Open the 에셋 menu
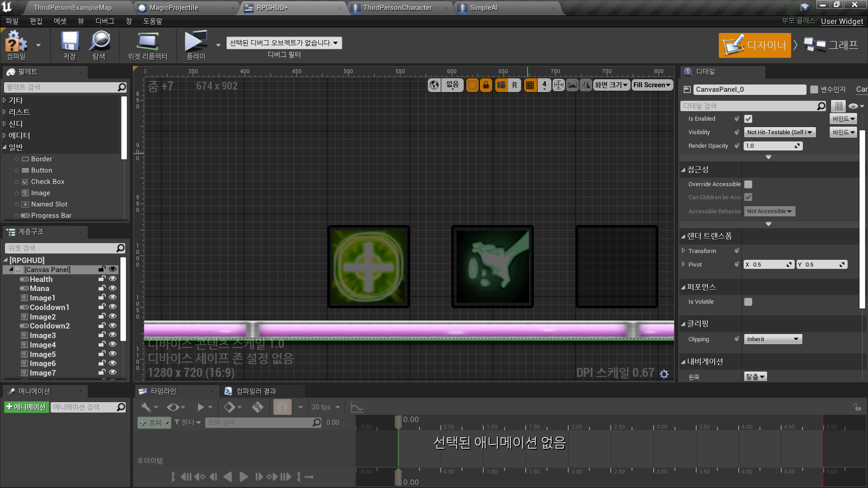The image size is (868, 488). tap(60, 21)
